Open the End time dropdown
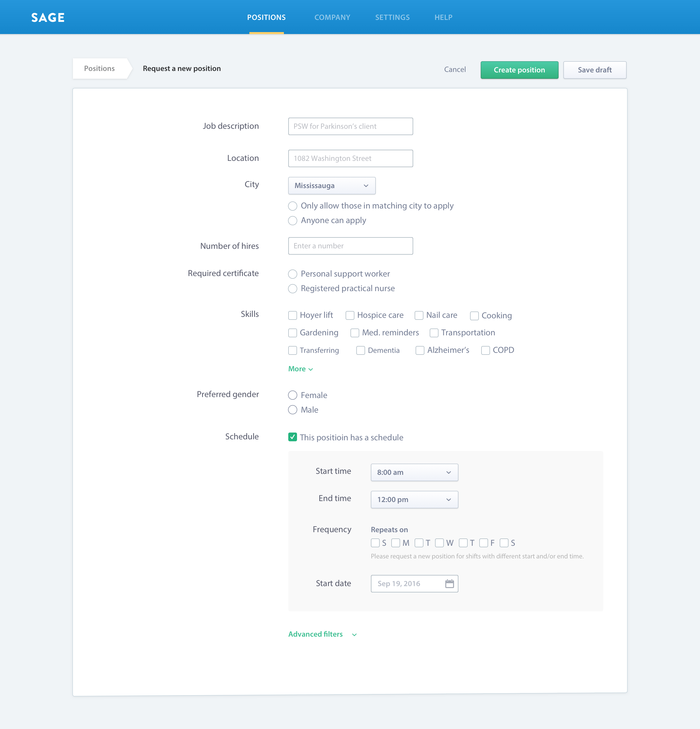700x729 pixels. click(x=414, y=500)
